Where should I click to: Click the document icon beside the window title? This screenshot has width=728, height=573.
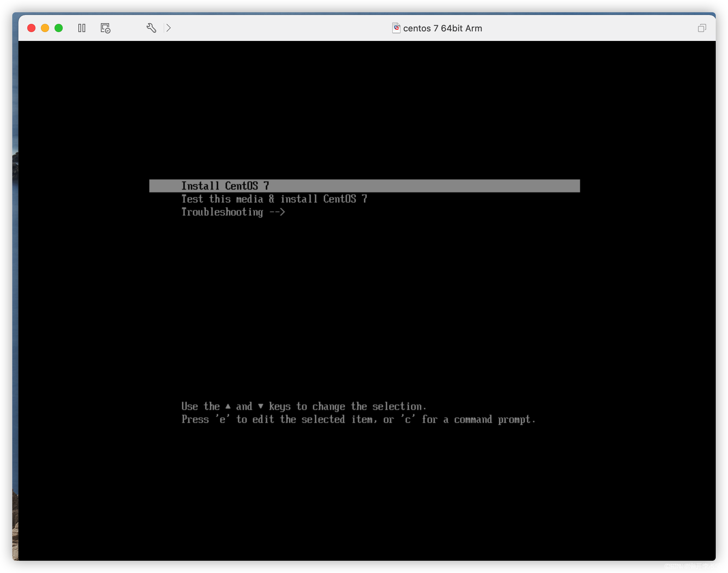[396, 28]
